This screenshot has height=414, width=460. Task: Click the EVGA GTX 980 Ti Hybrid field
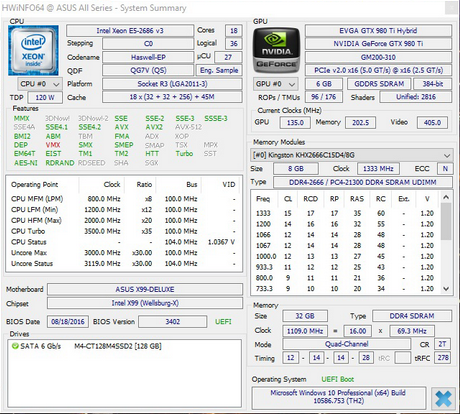pyautogui.click(x=378, y=31)
